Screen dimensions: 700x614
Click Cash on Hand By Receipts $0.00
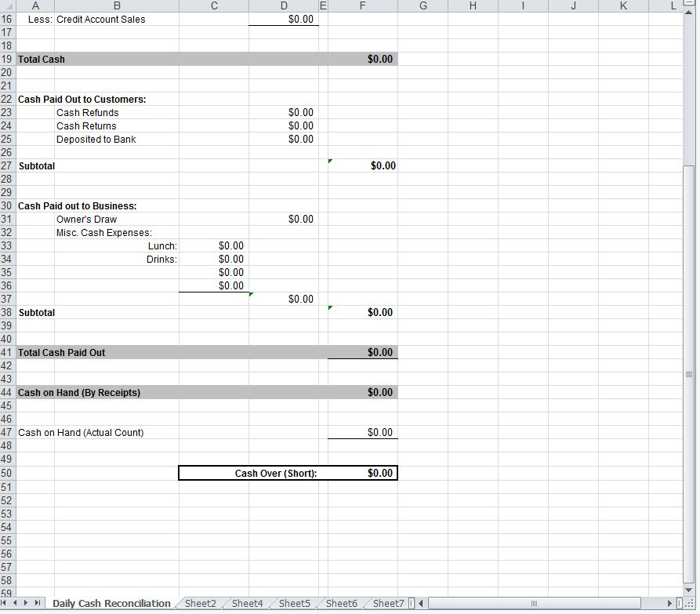pos(380,393)
